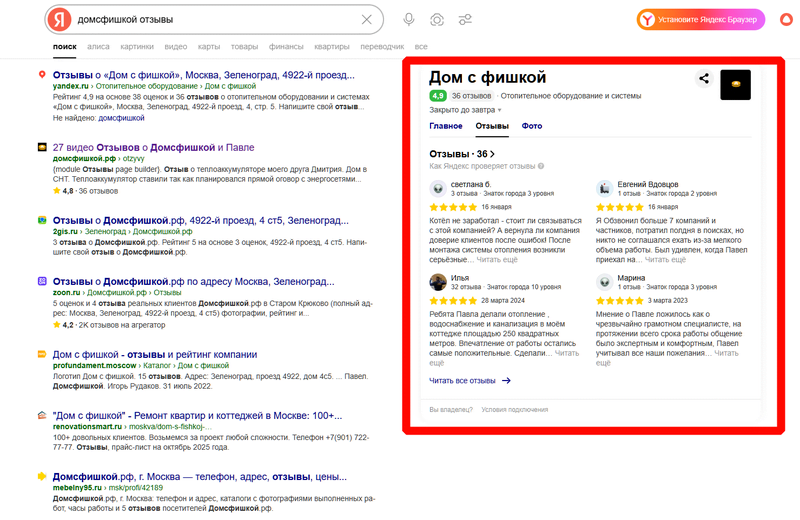This screenshot has width=800, height=520.
Task: Click into the search input field
Action: [210, 19]
